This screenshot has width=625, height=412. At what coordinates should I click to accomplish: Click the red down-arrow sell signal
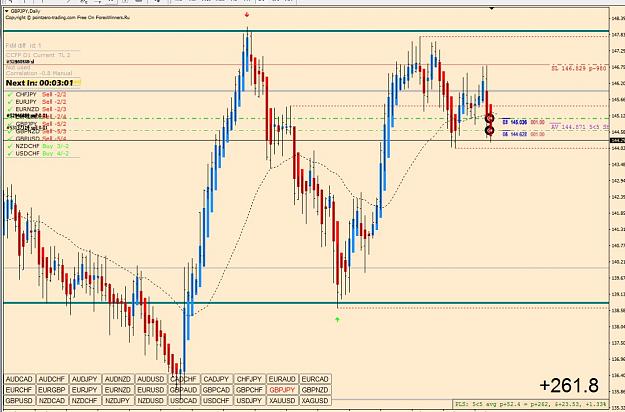[247, 15]
